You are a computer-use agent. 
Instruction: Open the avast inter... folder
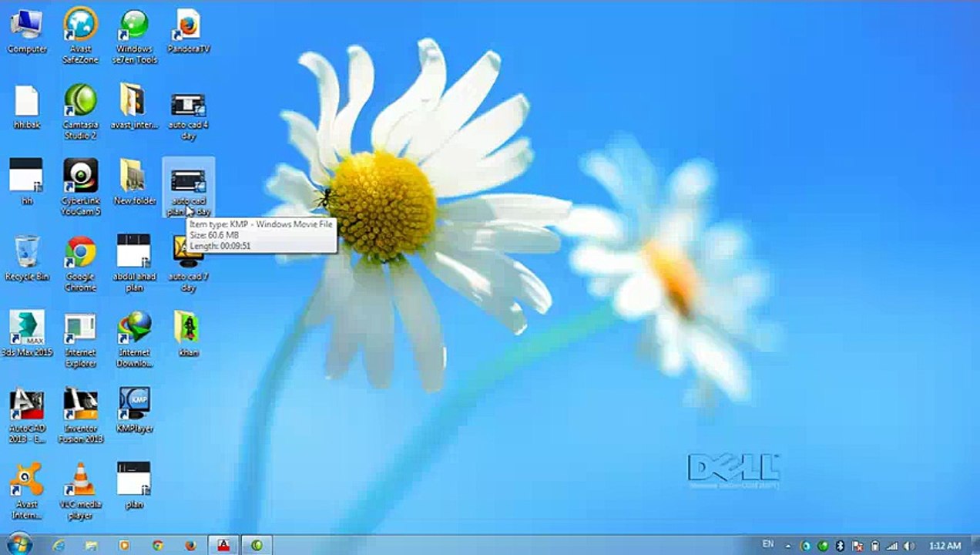[135, 107]
